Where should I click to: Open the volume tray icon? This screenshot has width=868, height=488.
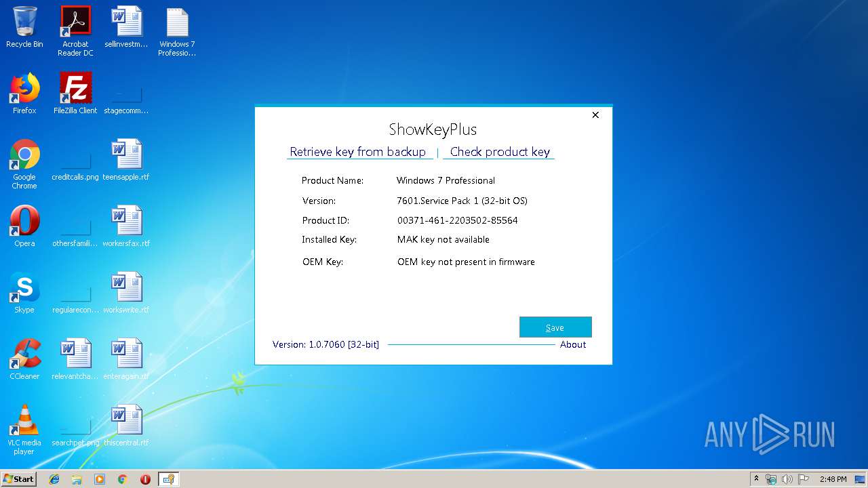click(787, 479)
